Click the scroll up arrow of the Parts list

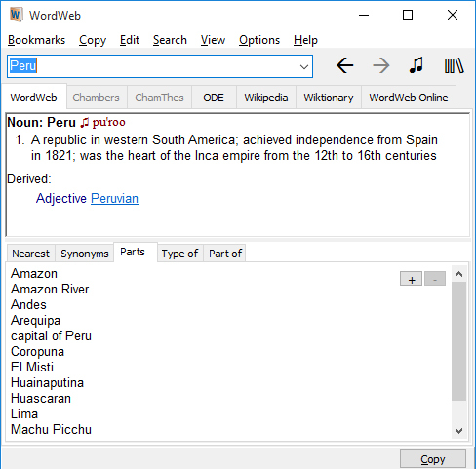coord(458,274)
